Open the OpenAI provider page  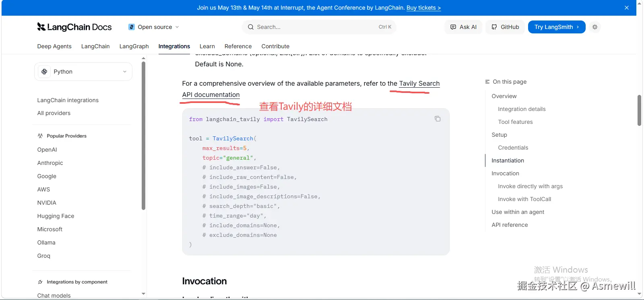click(x=47, y=150)
